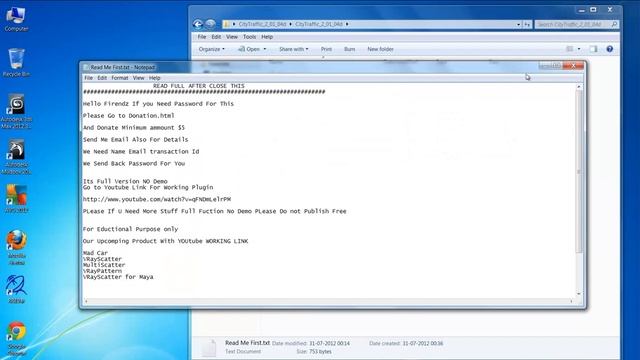640x360 pixels.
Task: Click the Notepad title bar icon
Action: point(86,67)
